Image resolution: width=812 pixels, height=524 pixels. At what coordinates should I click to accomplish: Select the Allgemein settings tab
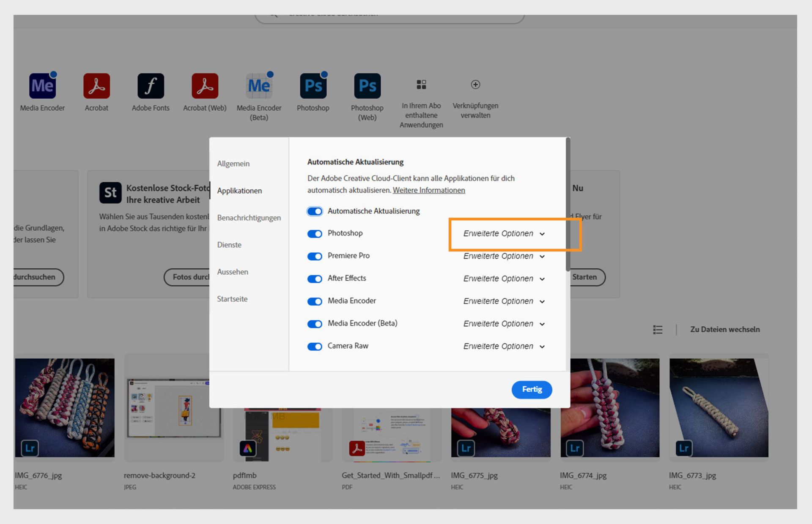coord(233,164)
